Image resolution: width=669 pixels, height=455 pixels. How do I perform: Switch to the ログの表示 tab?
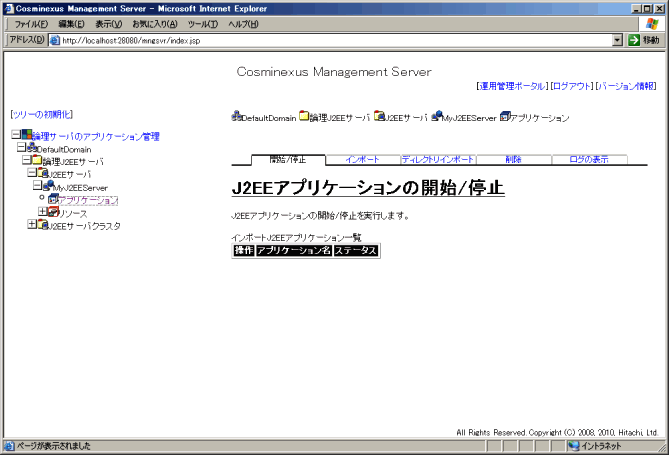(x=589, y=160)
